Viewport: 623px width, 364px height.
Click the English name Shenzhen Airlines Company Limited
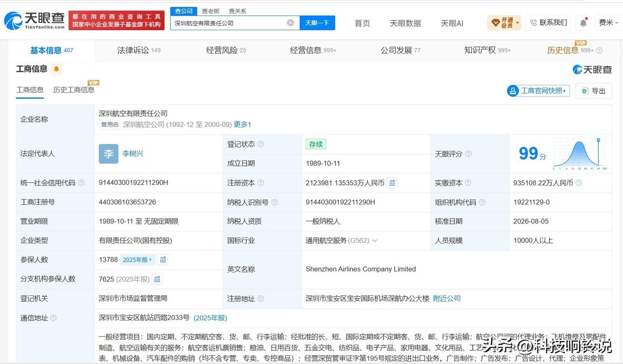(361, 269)
